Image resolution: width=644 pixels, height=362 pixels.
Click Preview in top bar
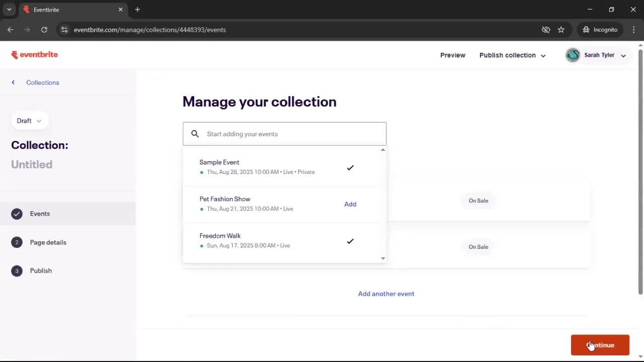coord(453,55)
